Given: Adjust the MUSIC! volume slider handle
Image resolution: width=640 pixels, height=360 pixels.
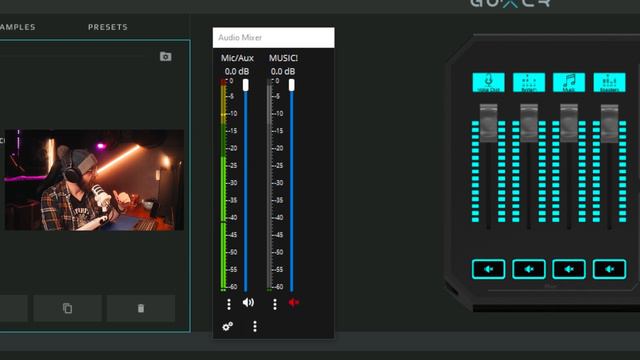Looking at the screenshot, I should [291, 85].
